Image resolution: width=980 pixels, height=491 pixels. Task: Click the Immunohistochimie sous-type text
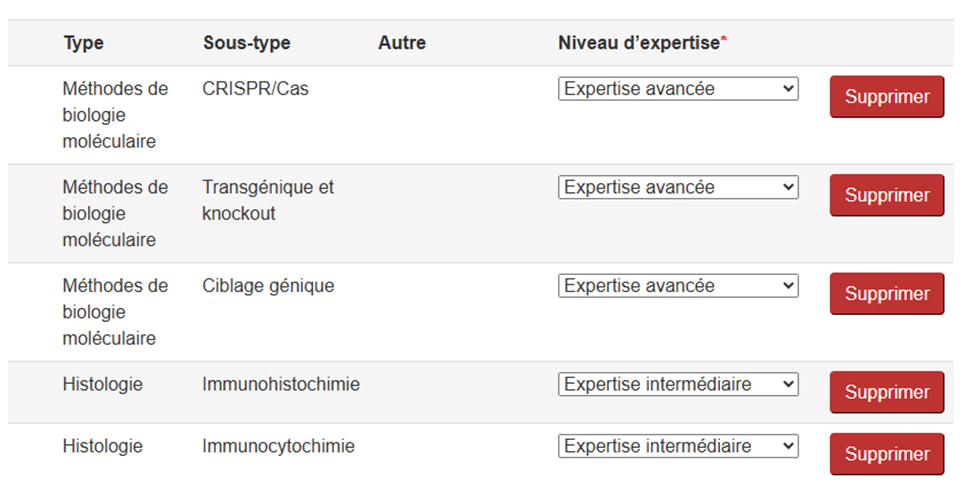(x=281, y=384)
